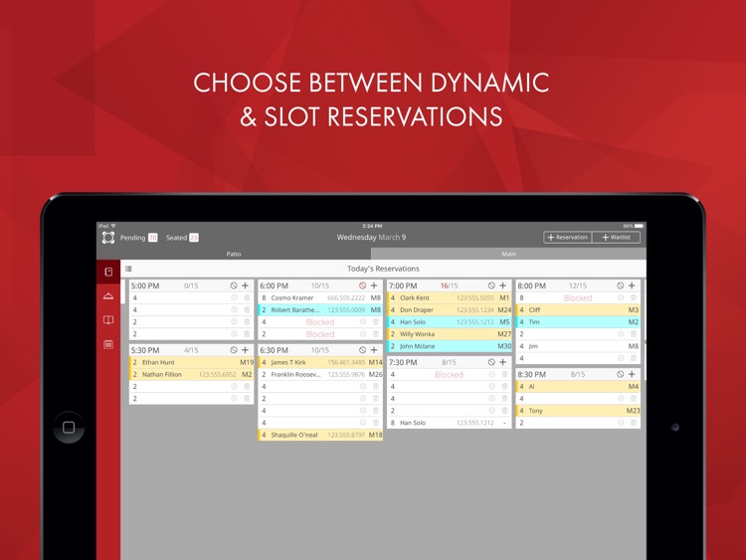Toggle block on the 5:00 PM slot
The width and height of the screenshot is (746, 560).
234,285
